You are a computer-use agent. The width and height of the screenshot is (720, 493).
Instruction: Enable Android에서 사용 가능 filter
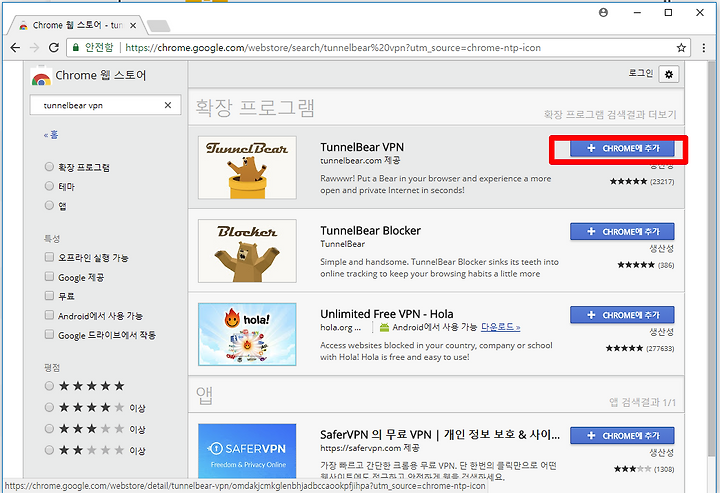(x=49, y=315)
